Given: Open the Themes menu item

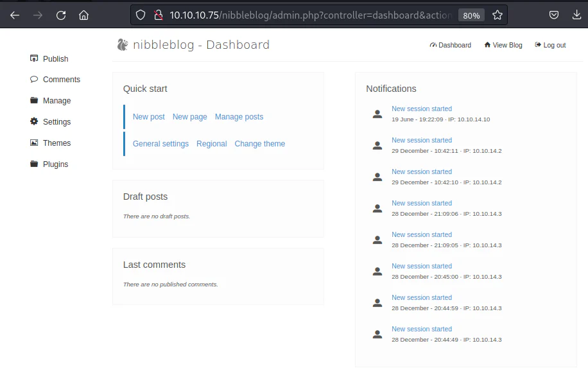Looking at the screenshot, I should coord(56,143).
